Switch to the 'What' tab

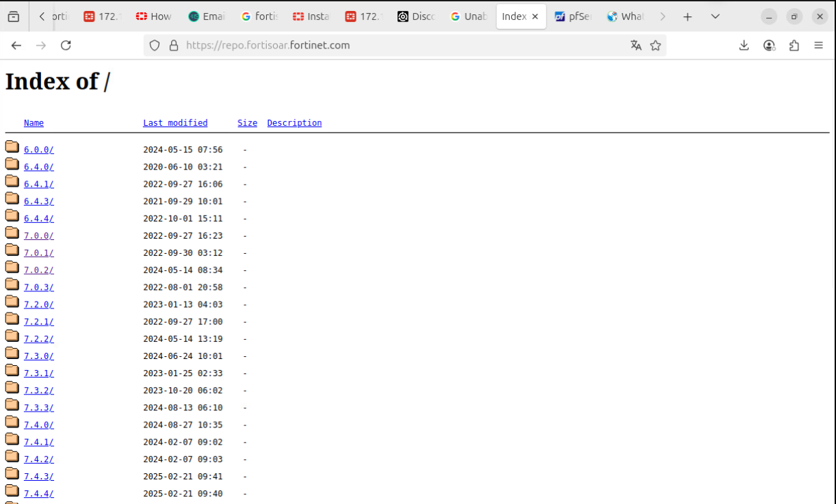tap(625, 16)
